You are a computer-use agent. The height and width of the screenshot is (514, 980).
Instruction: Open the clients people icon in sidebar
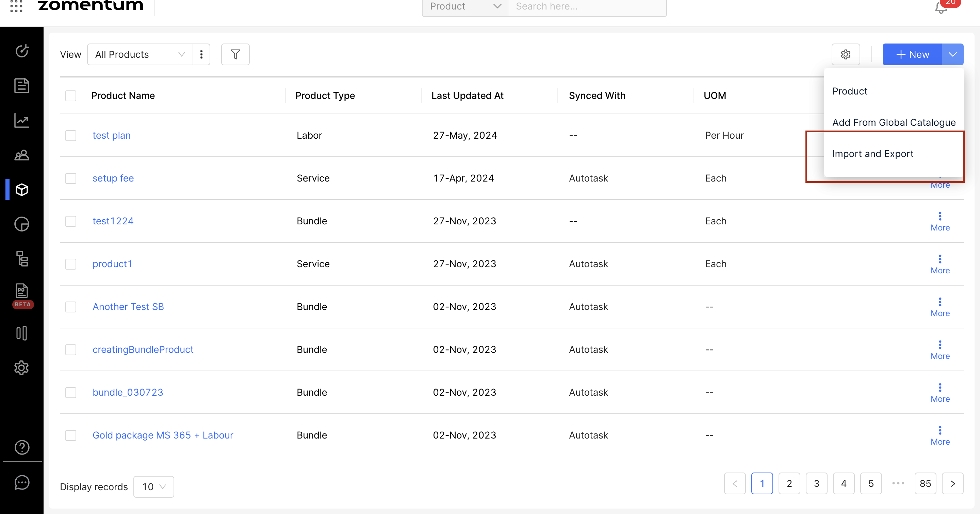[x=22, y=155]
